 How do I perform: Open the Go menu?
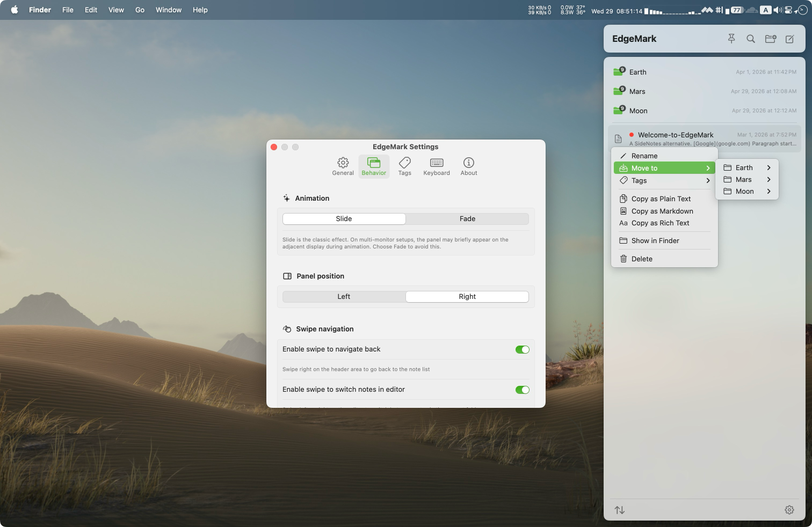[140, 10]
